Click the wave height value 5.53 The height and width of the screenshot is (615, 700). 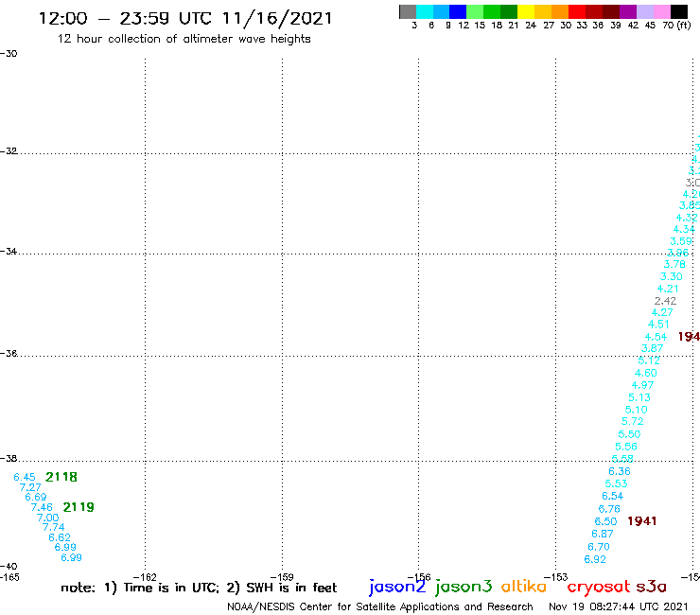(x=616, y=483)
